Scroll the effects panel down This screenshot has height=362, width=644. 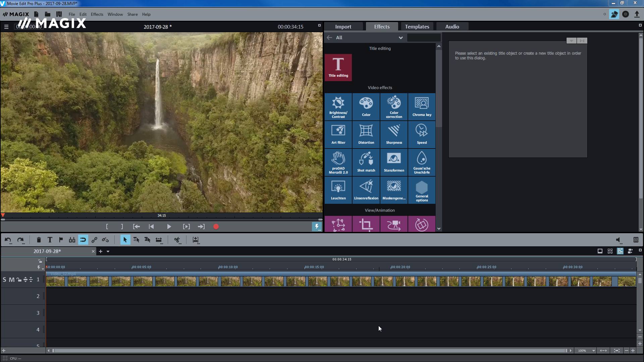(438, 228)
